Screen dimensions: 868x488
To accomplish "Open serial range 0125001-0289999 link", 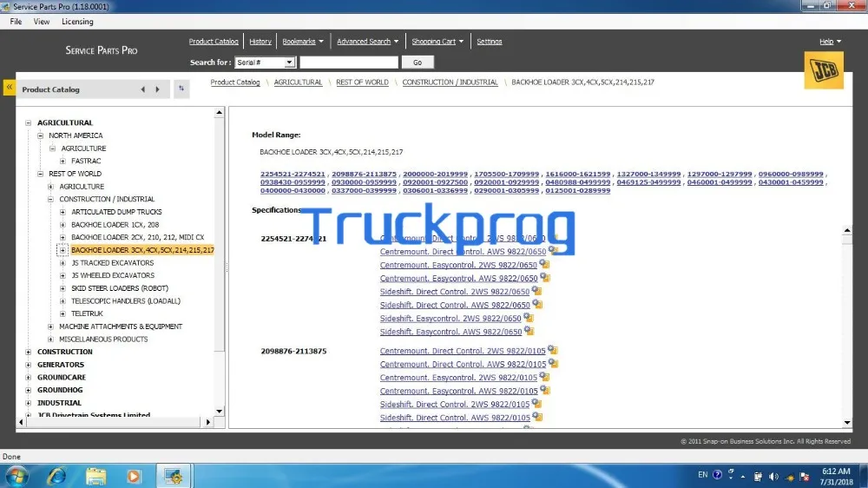I will 577,190.
